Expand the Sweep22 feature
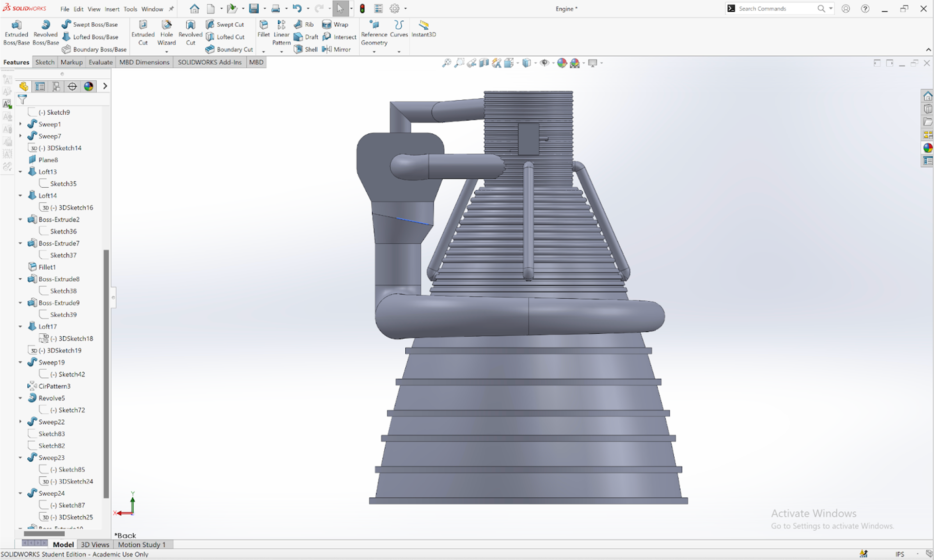The image size is (934, 560). (x=20, y=422)
